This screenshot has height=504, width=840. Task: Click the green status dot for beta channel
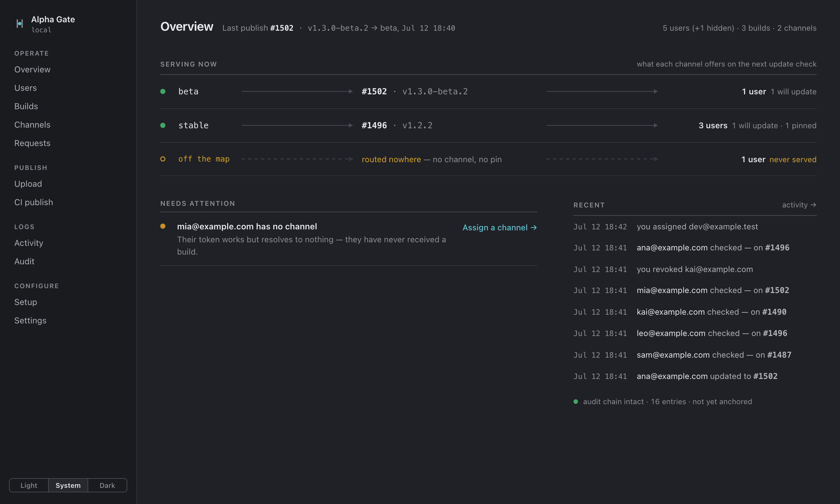click(163, 91)
